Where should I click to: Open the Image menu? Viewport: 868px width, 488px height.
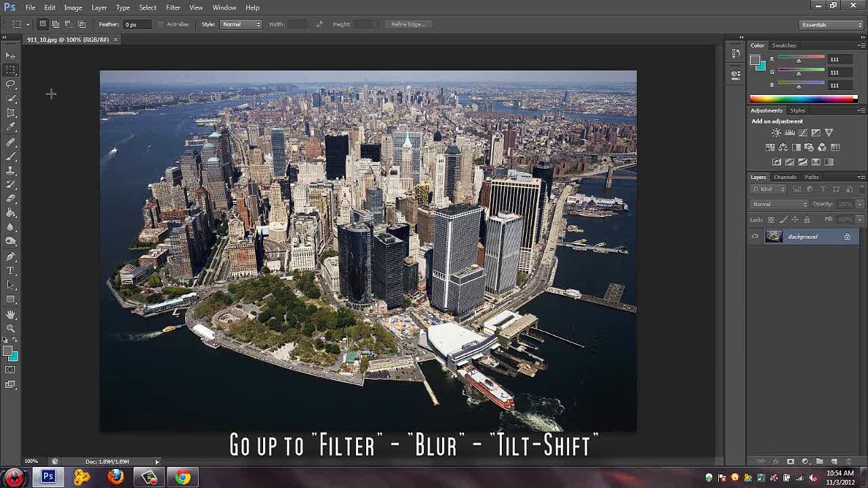(x=73, y=7)
